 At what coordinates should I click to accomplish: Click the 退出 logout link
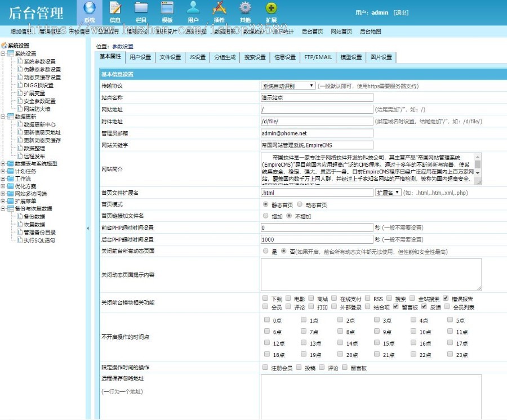[x=401, y=12]
